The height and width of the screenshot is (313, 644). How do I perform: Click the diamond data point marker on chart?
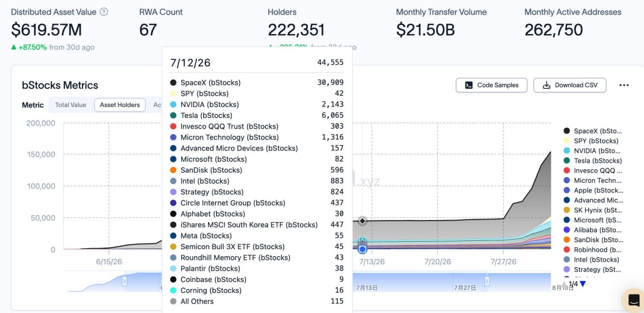click(x=362, y=221)
